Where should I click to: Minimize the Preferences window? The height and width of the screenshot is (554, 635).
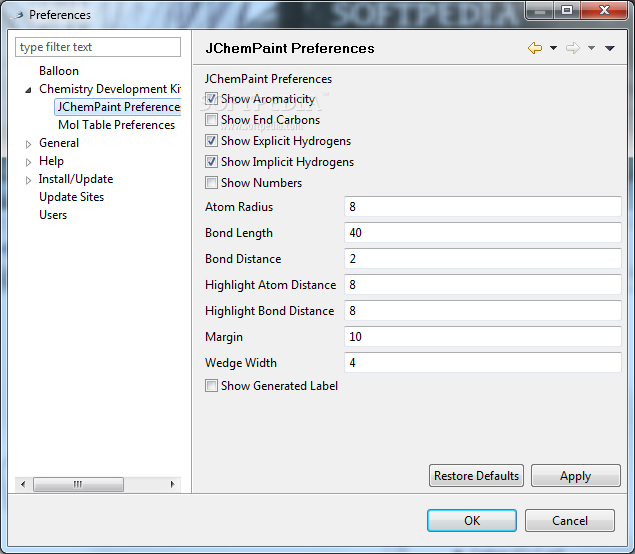(540, 10)
